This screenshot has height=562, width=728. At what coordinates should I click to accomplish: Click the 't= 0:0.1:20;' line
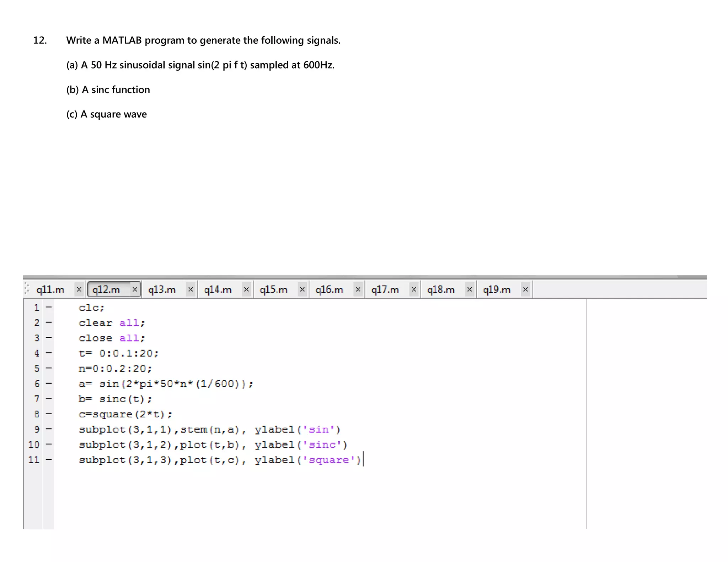(118, 353)
